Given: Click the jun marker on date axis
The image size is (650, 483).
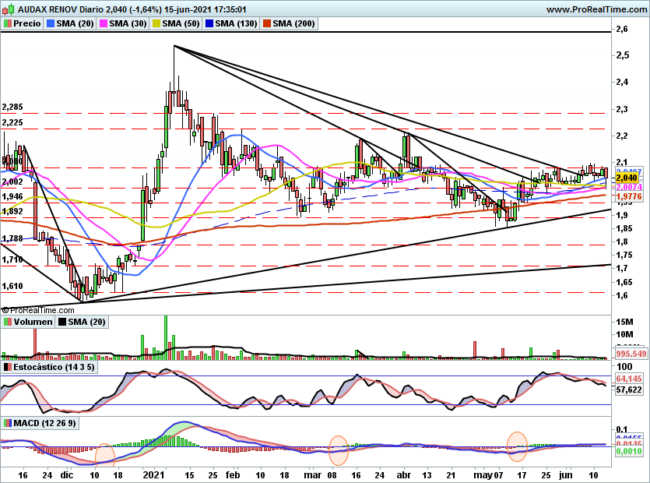Looking at the screenshot, I should coord(565,475).
